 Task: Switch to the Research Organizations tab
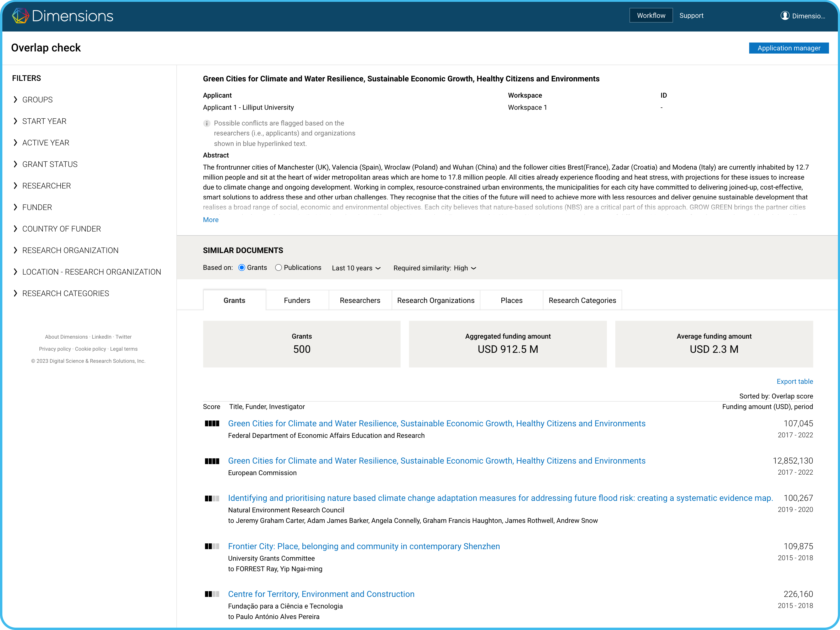tap(435, 300)
